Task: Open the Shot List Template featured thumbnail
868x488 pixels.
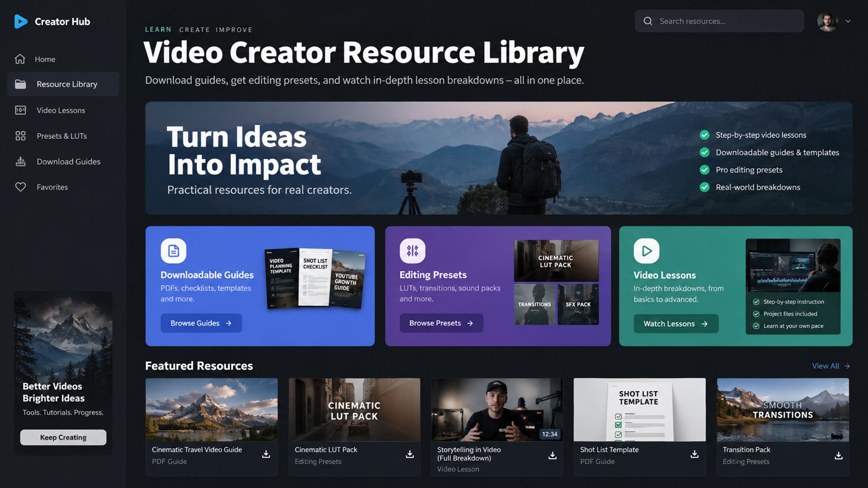Action: point(639,410)
